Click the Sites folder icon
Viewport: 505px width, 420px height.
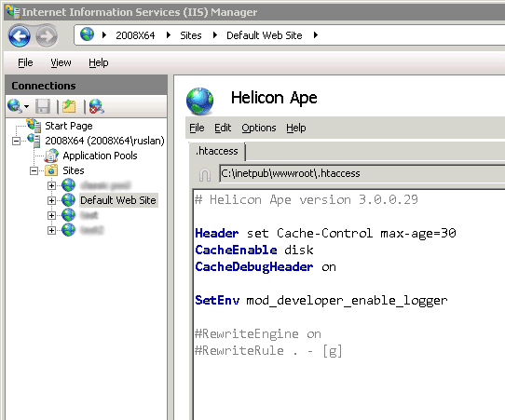(51, 170)
